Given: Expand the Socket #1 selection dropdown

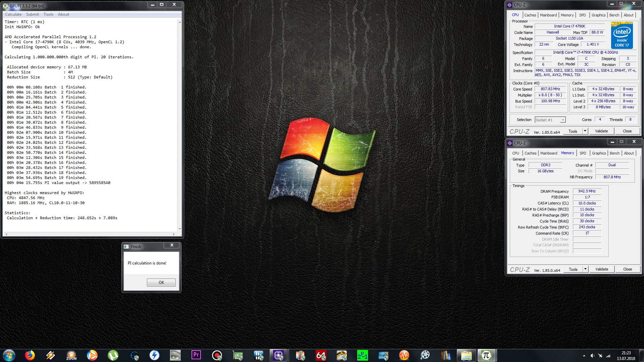Looking at the screenshot, I should pyautogui.click(x=563, y=120).
